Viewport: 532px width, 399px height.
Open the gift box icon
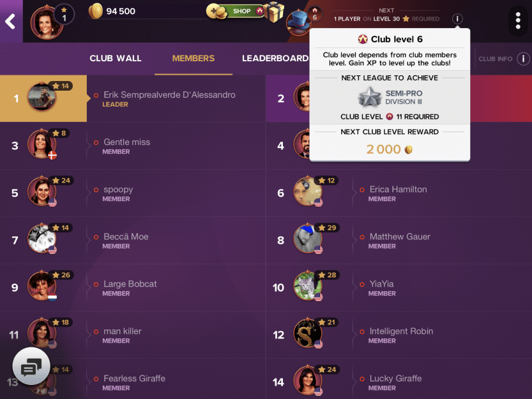pyautogui.click(x=274, y=12)
